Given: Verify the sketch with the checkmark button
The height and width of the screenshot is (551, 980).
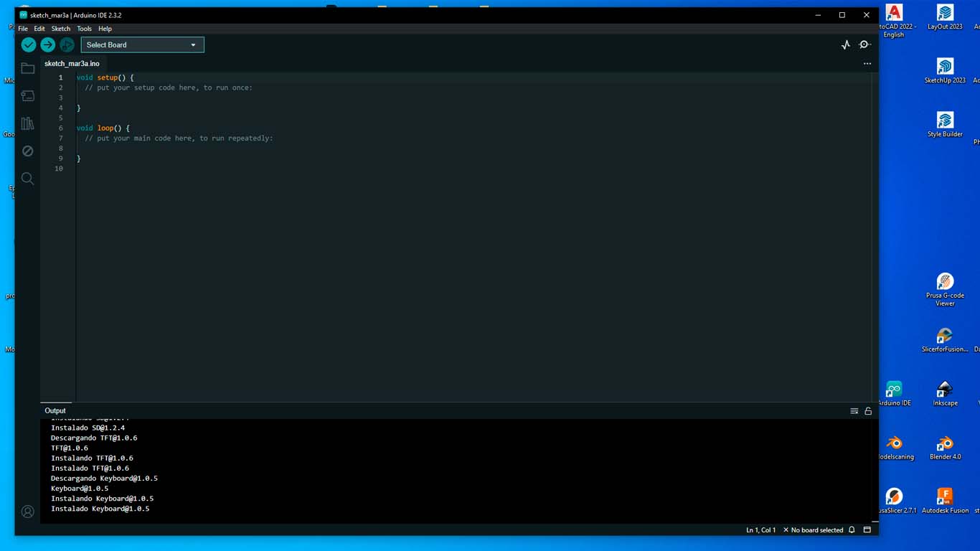Looking at the screenshot, I should (28, 44).
